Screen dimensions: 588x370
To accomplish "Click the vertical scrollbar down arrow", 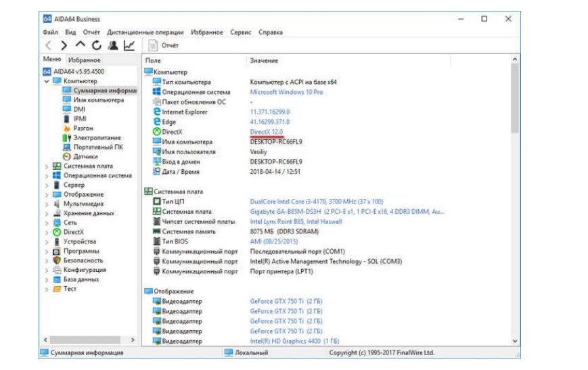I will (515, 341).
